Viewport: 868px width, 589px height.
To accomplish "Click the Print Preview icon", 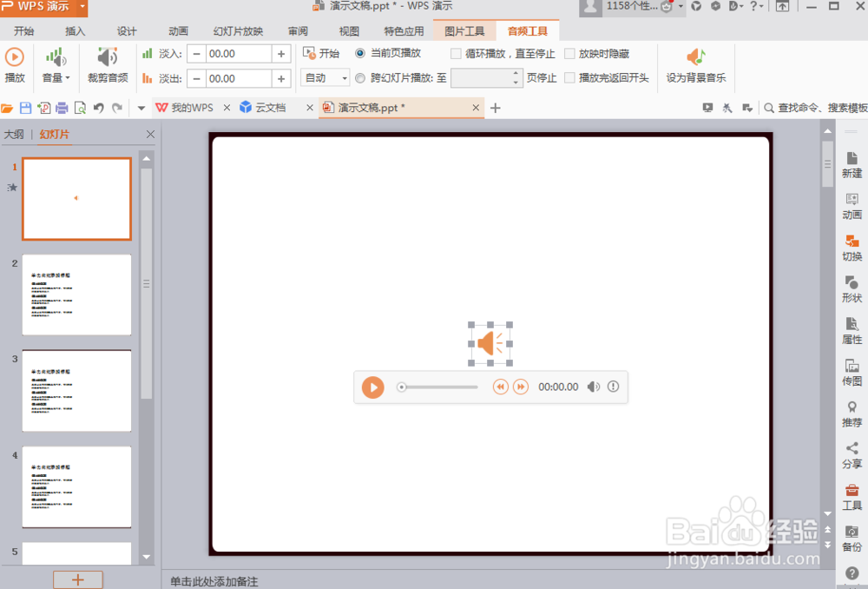I will [x=80, y=108].
